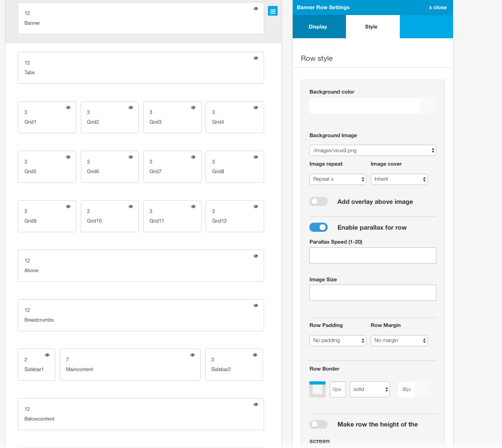Hide the Grid1 block via eye icon

tap(68, 108)
